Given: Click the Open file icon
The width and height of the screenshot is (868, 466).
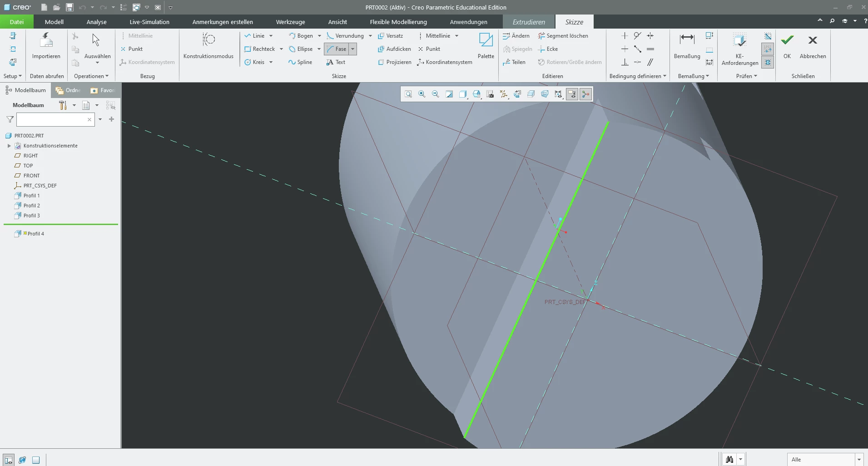Looking at the screenshot, I should click(56, 7).
